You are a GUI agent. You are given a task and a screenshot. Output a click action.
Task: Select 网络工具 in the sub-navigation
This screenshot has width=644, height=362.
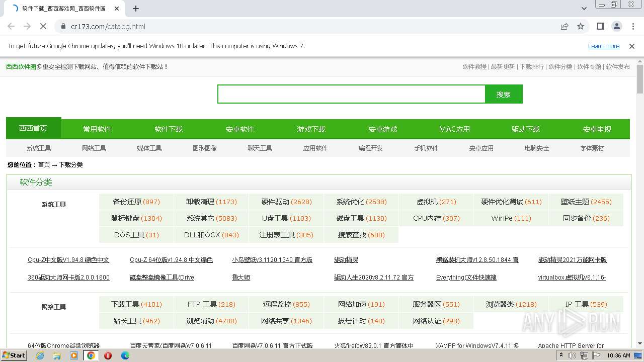pos(94,148)
